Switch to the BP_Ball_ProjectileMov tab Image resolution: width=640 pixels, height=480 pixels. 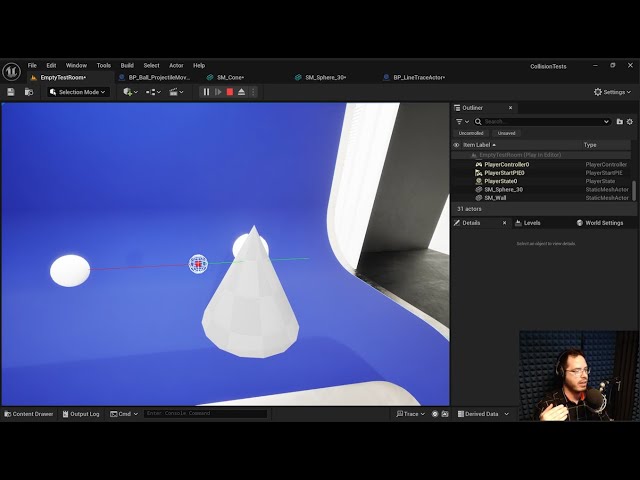159,78
